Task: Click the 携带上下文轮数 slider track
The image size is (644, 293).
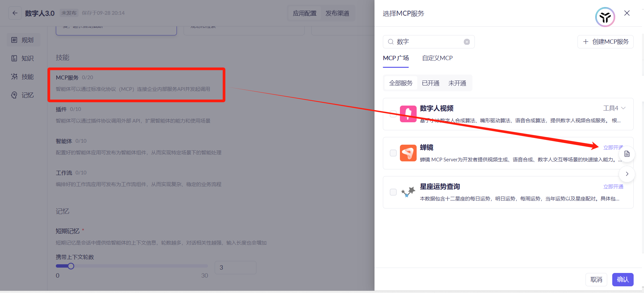Action: pyautogui.click(x=132, y=266)
